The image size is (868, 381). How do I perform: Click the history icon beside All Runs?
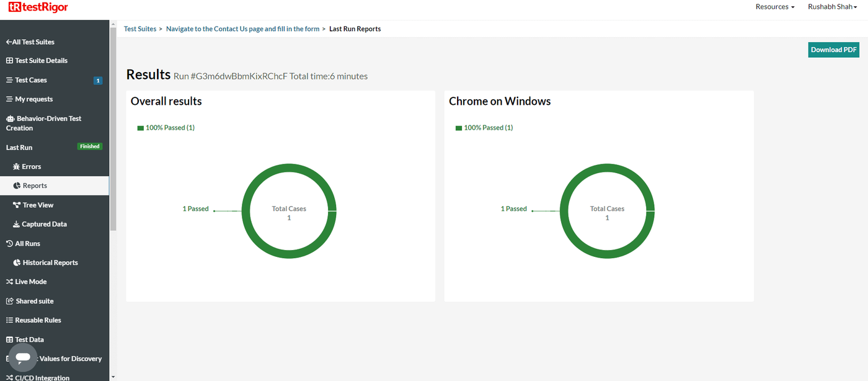[x=9, y=244]
